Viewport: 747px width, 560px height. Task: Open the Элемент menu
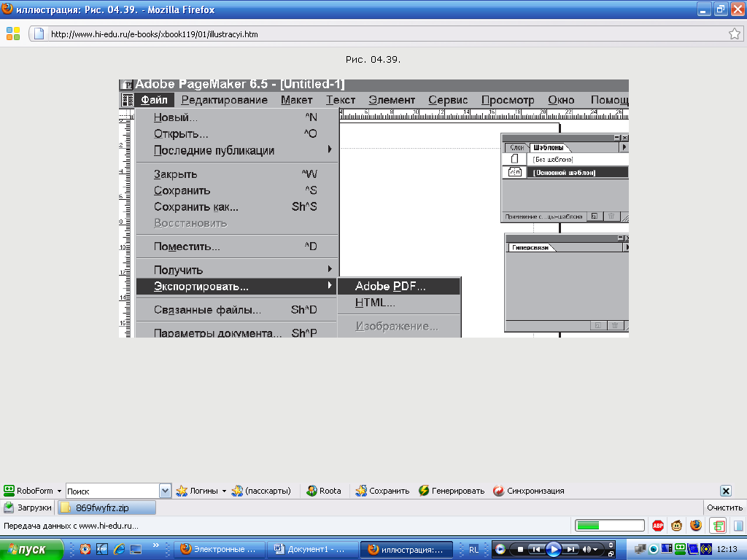click(x=392, y=100)
